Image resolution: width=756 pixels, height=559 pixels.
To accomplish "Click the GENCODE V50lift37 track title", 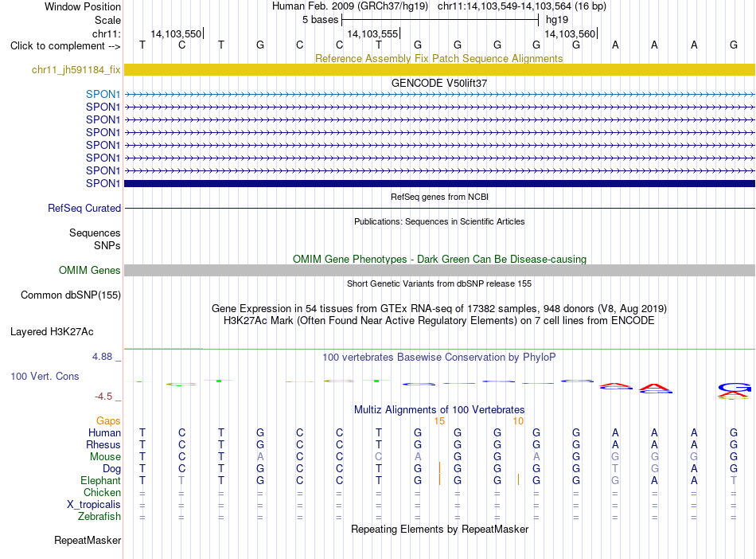I will point(439,83).
